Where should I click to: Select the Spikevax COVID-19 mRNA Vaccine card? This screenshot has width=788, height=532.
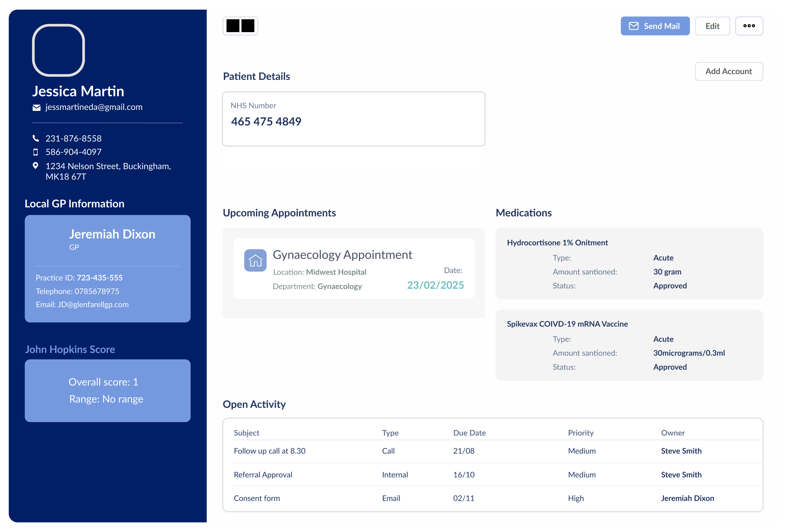tap(629, 345)
